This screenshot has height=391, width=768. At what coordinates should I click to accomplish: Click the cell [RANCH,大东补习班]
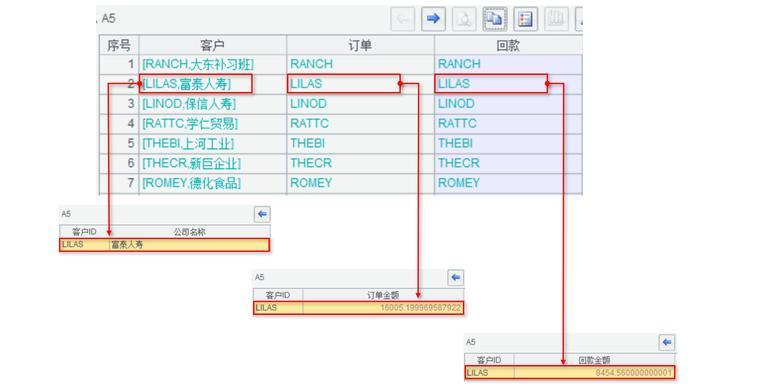point(213,64)
